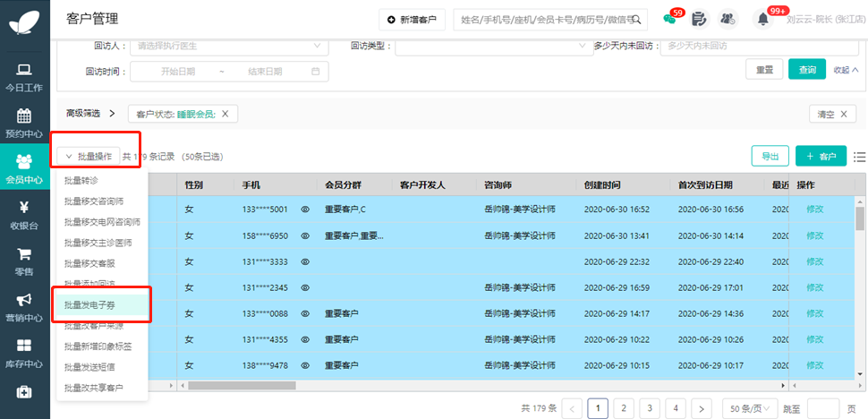
Task: Reveal phone number 158****6950
Action: (x=305, y=235)
